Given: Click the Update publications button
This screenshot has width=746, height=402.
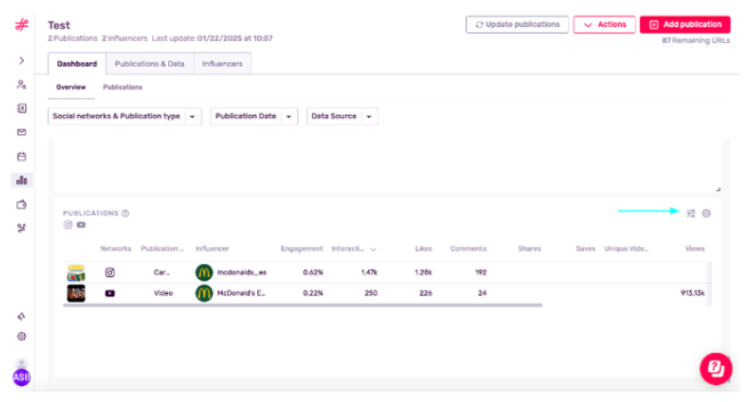Looking at the screenshot, I should click(517, 24).
